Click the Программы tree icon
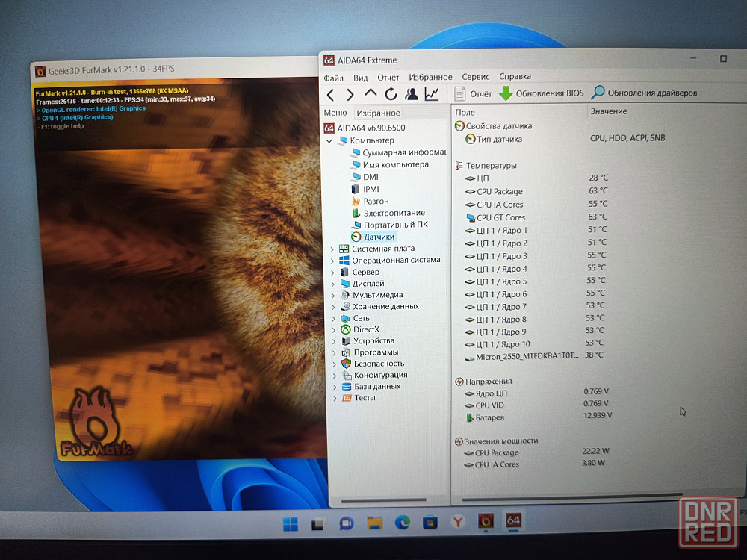The height and width of the screenshot is (560, 747). [346, 352]
